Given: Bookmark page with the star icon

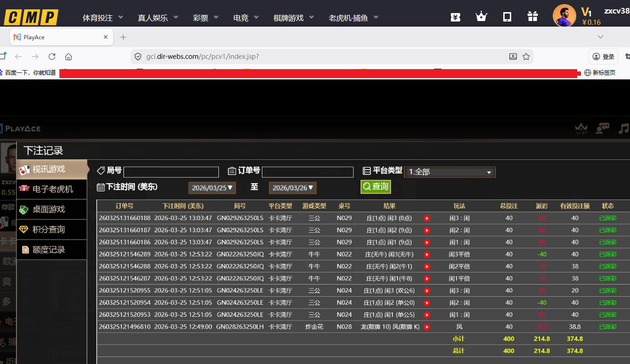Looking at the screenshot, I should click(x=526, y=57).
